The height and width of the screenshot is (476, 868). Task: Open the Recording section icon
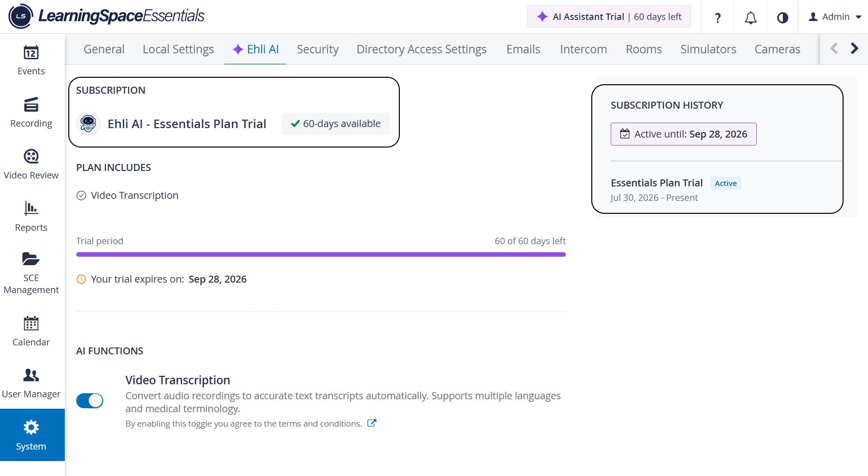coord(31,105)
